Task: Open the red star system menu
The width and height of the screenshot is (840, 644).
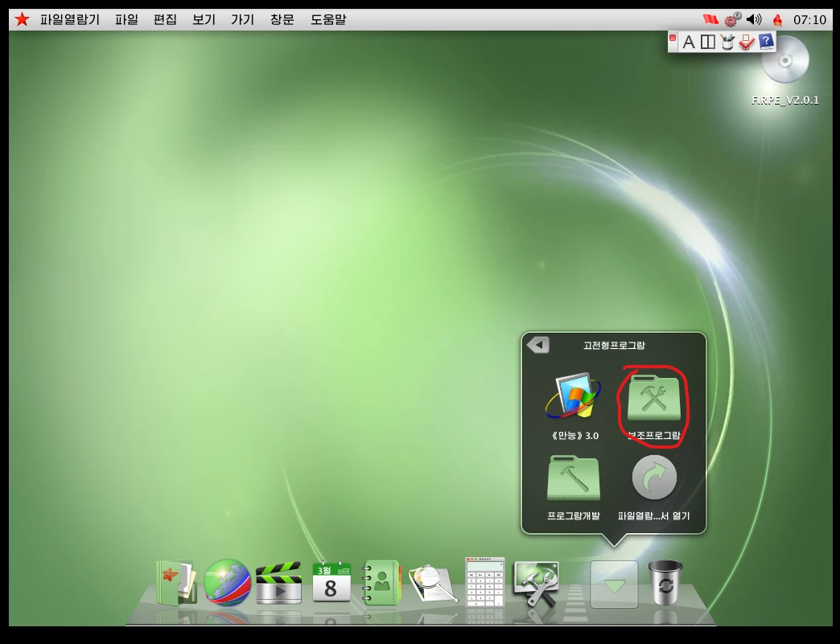Action: point(22,19)
